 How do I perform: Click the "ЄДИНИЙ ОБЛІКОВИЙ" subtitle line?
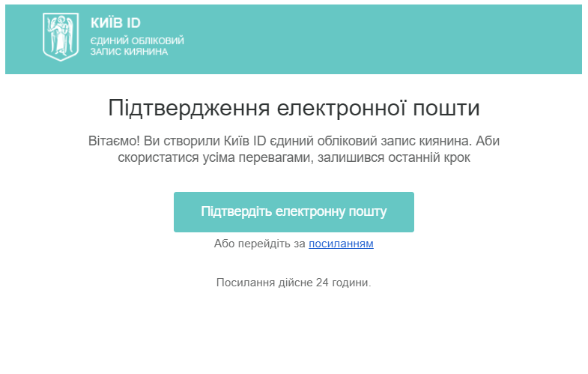click(x=137, y=40)
